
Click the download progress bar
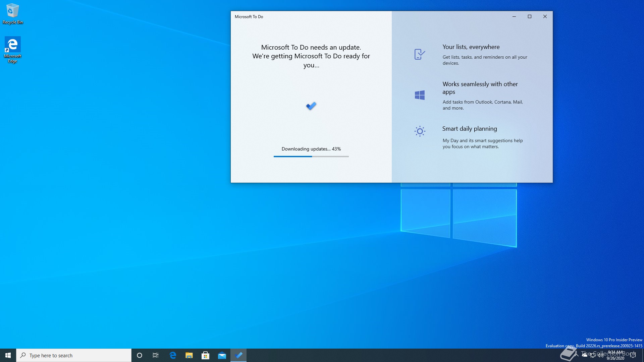pos(311,157)
